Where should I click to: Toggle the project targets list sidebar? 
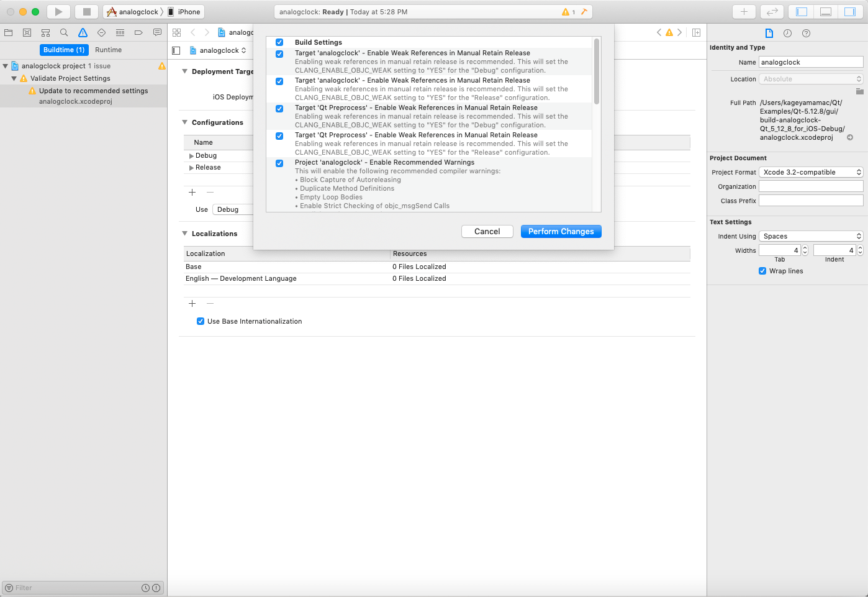point(176,50)
